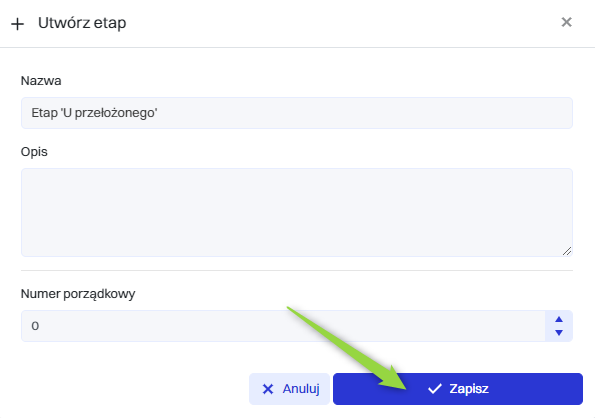The width and height of the screenshot is (595, 418).
Task: Click the green arrow pointing at Zapisz
Action: (x=347, y=348)
